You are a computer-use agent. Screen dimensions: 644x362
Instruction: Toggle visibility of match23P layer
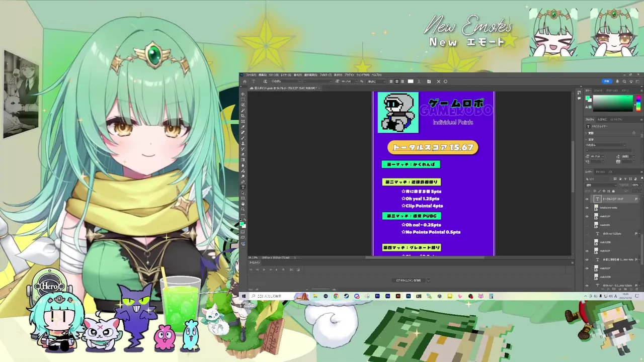tap(587, 251)
